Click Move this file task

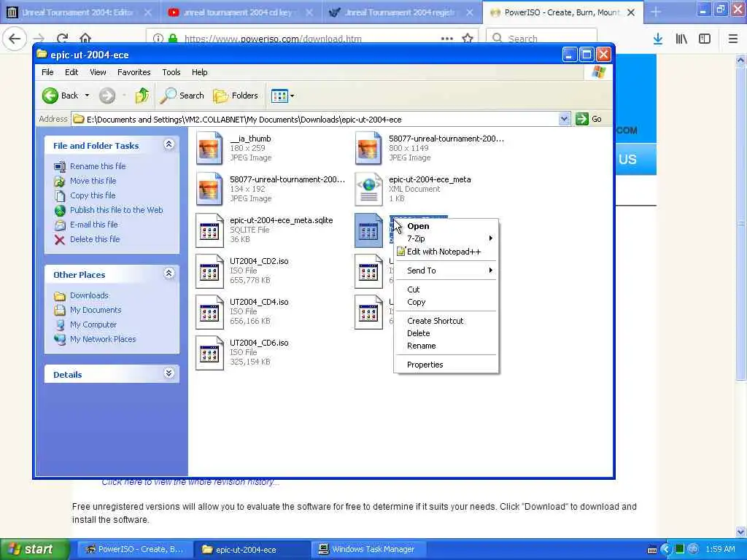[x=93, y=181]
